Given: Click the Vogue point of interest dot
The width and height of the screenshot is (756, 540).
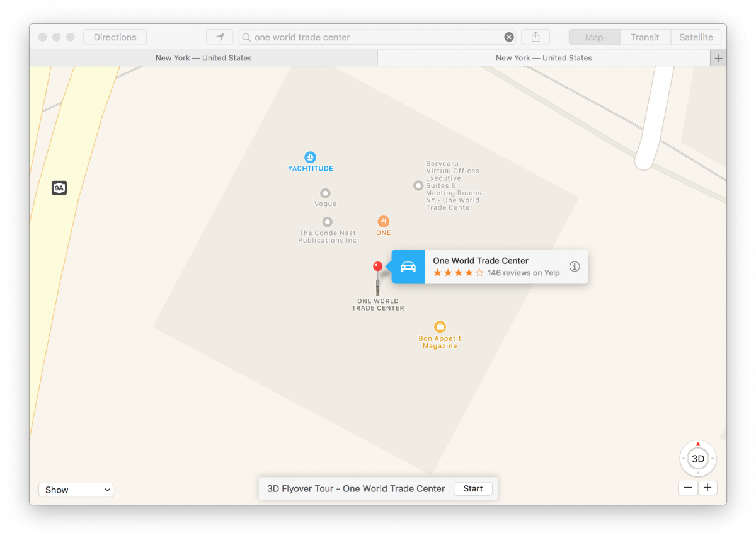Looking at the screenshot, I should pyautogui.click(x=325, y=193).
